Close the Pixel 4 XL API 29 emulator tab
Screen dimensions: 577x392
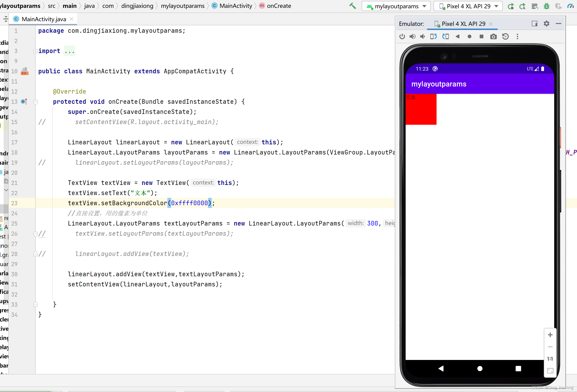pos(491,24)
